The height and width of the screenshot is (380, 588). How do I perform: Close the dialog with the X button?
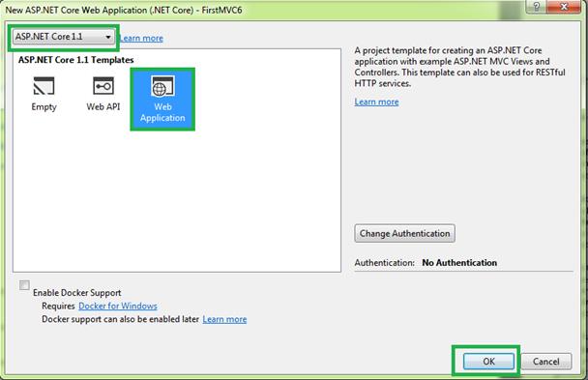tap(564, 7)
